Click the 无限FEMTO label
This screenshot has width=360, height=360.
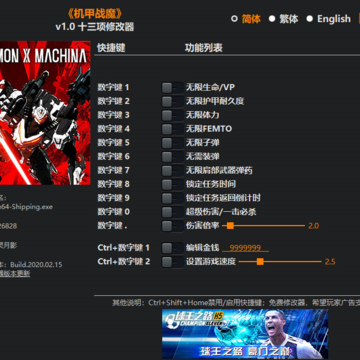coord(209,129)
